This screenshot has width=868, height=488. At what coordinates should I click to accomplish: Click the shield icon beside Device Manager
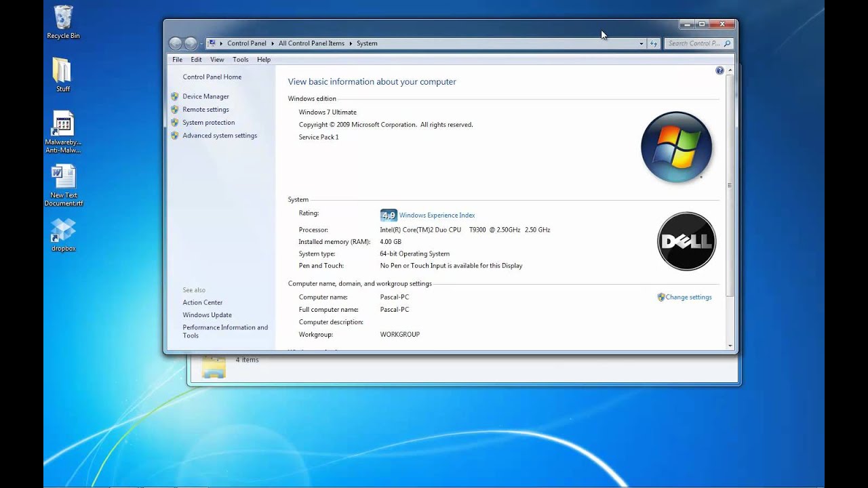(175, 96)
